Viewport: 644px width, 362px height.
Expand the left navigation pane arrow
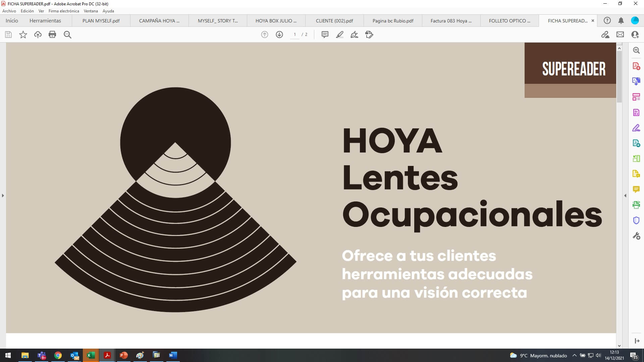click(3, 195)
